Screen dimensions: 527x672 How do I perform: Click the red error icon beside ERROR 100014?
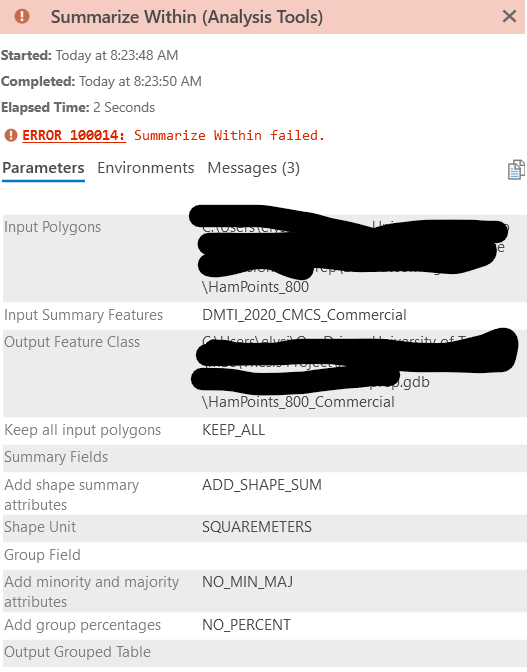tap(11, 135)
